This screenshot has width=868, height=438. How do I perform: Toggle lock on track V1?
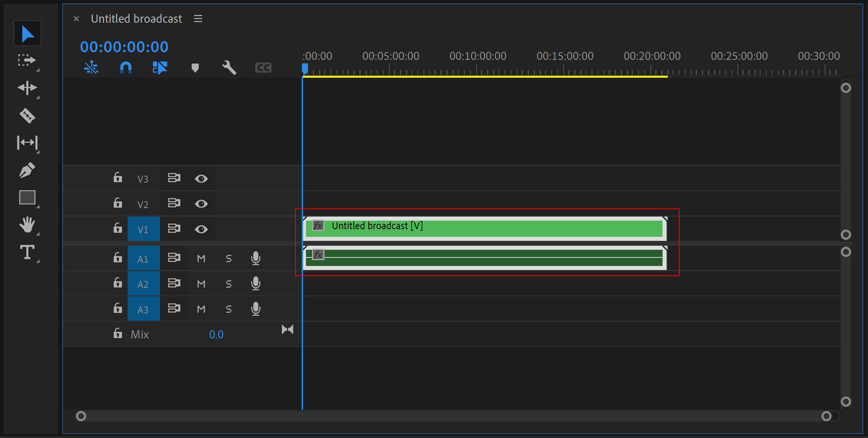(x=118, y=228)
